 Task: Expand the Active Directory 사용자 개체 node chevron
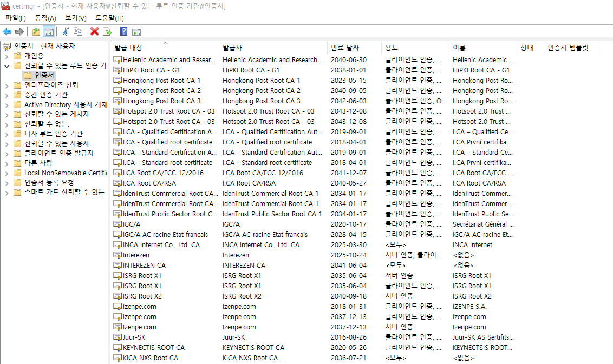[6, 105]
